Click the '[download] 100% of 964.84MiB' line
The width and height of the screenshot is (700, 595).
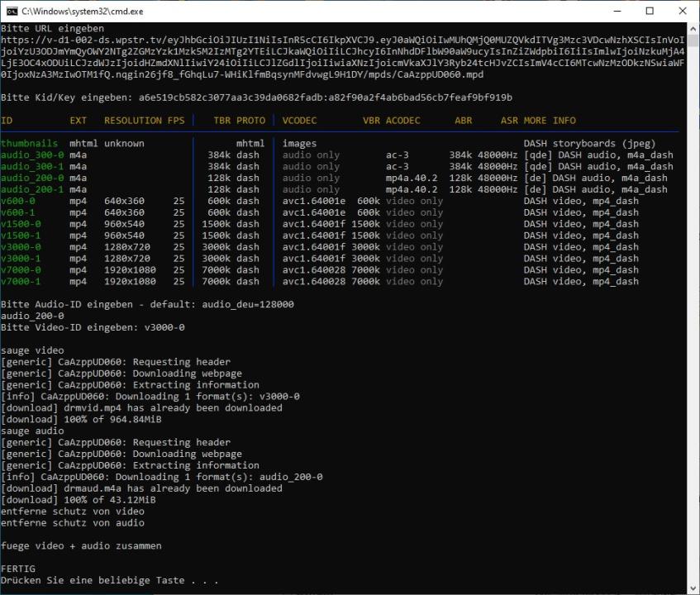81,419
